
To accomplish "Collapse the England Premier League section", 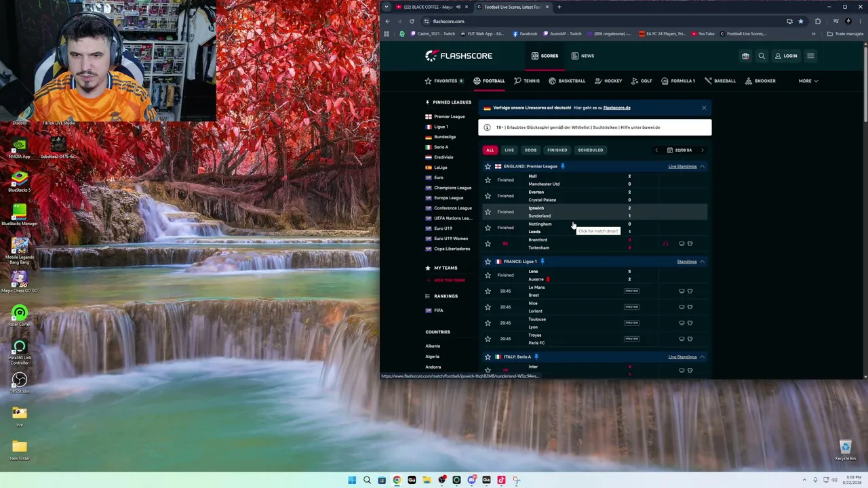I will (x=702, y=166).
